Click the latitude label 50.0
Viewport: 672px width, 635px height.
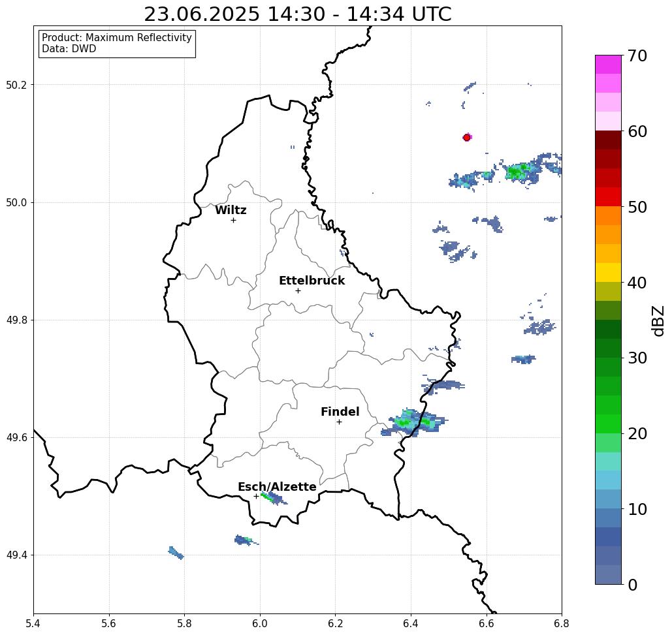click(x=17, y=202)
